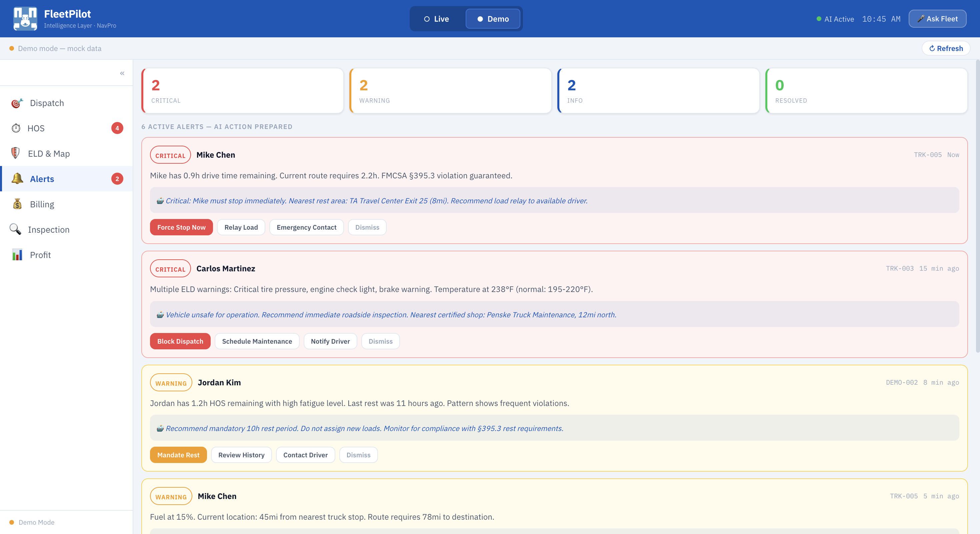This screenshot has width=980, height=534.
Task: Click the FleetPilot logo icon
Action: pos(25,19)
